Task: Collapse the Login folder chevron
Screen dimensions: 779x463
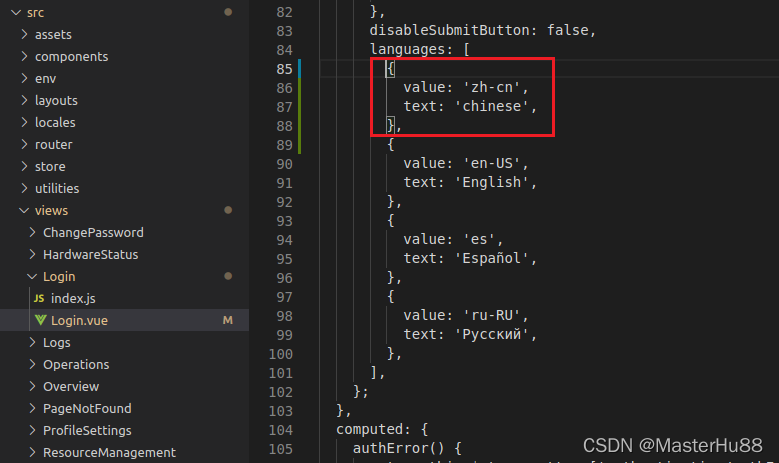Action: (32, 276)
